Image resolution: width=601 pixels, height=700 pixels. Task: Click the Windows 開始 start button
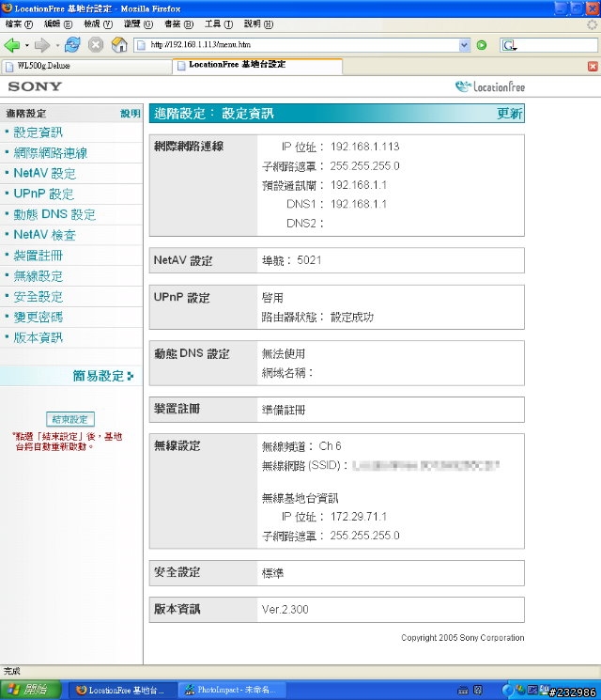(x=30, y=690)
